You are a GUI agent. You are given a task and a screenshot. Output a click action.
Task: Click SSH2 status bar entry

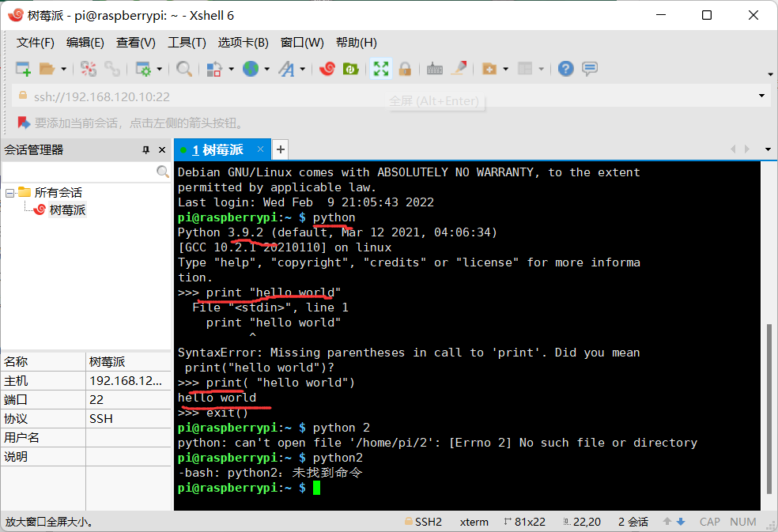[423, 522]
